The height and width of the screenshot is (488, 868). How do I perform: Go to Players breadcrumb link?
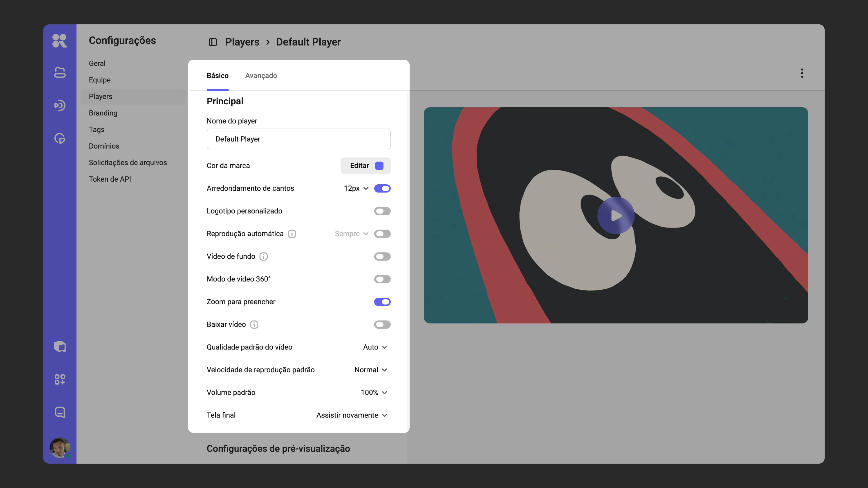pyautogui.click(x=242, y=42)
